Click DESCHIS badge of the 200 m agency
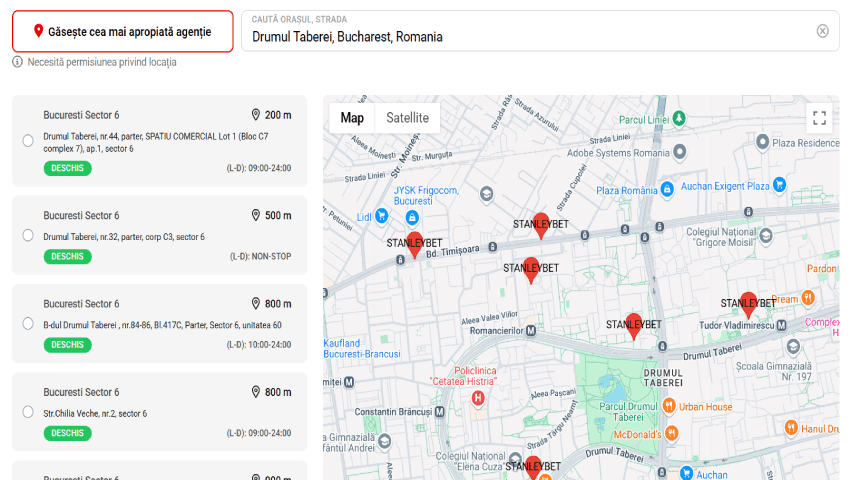The width and height of the screenshot is (850, 480). click(x=67, y=168)
